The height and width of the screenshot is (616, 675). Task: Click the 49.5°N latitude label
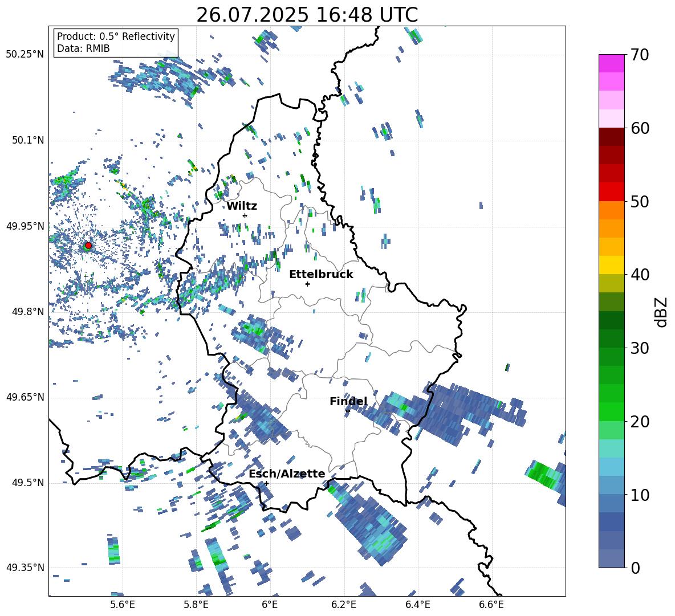pyautogui.click(x=27, y=483)
